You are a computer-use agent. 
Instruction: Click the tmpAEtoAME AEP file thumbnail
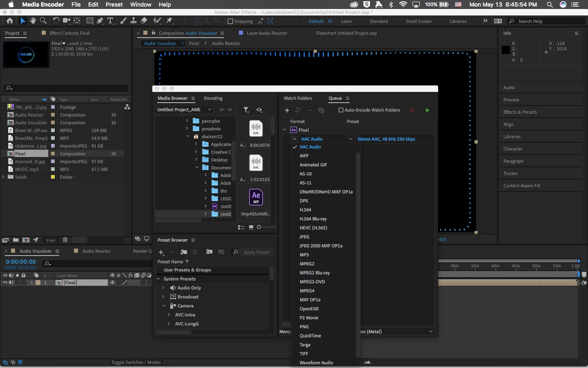(256, 197)
